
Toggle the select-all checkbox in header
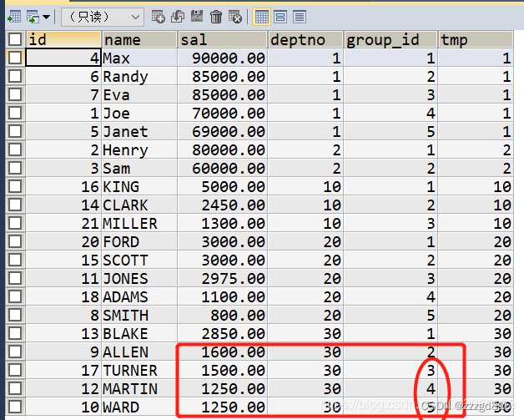click(x=14, y=39)
